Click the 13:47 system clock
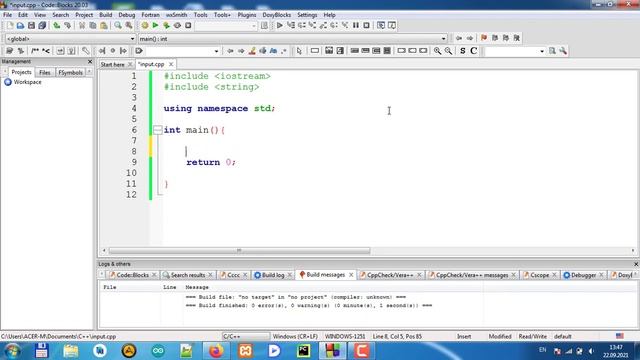This screenshot has width=640, height=360. coord(616,347)
